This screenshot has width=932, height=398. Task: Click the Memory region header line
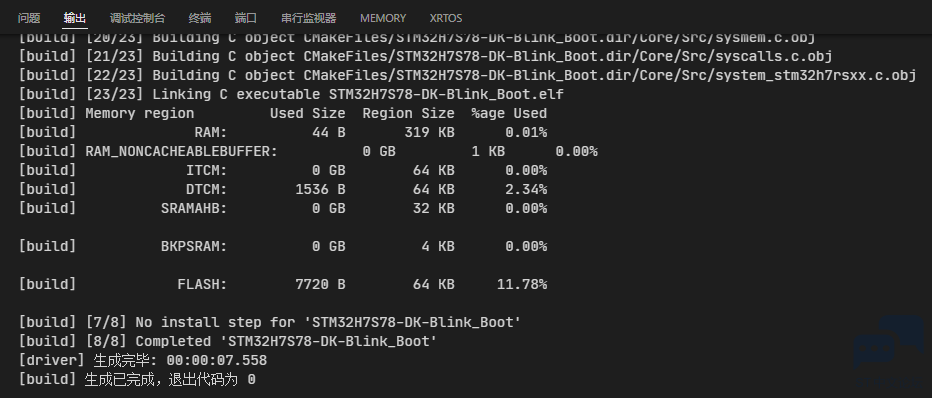point(282,113)
